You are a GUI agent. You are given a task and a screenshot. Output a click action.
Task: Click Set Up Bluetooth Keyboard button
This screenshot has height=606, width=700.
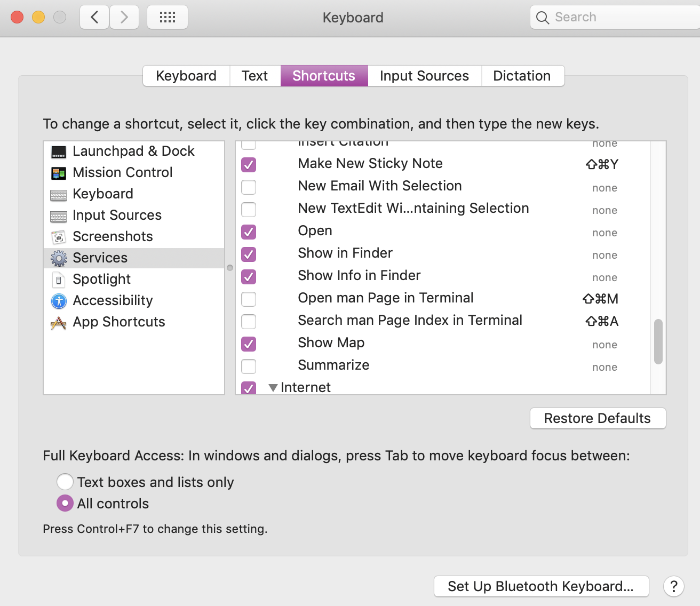(541, 586)
